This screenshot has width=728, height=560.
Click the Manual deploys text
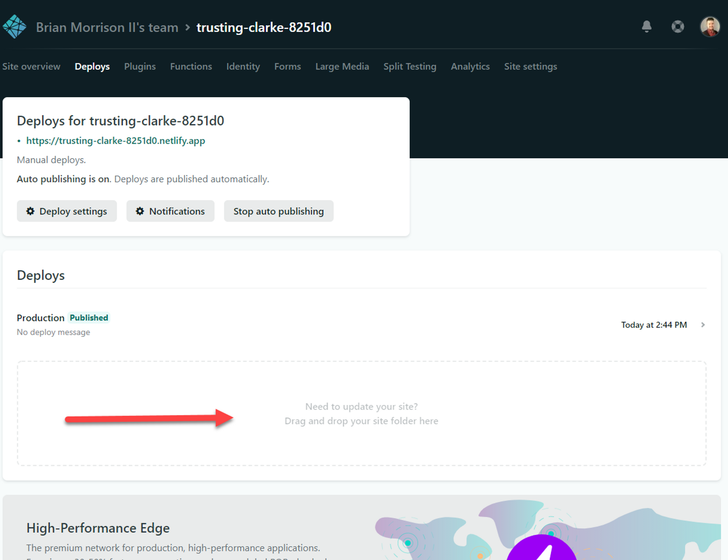(51, 160)
